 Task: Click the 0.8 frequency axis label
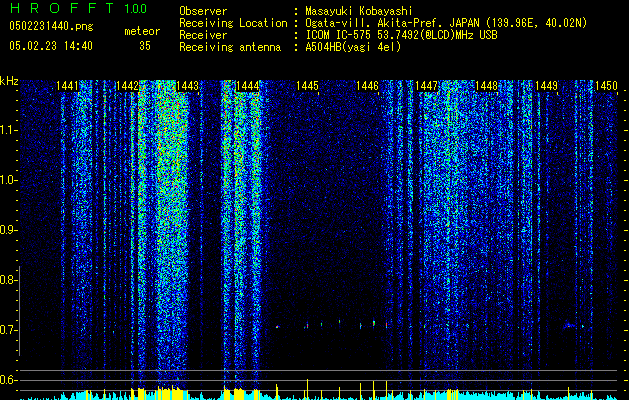coord(8,280)
